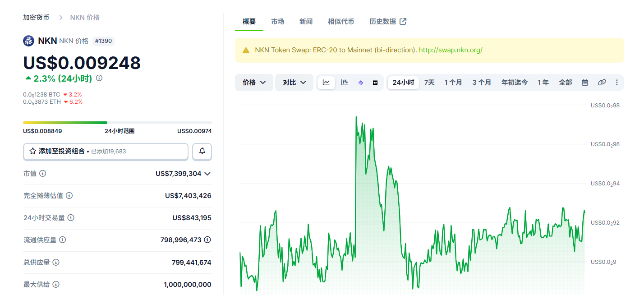
Task: Click the US$0.0₂92 axis label
Action: pos(604,223)
